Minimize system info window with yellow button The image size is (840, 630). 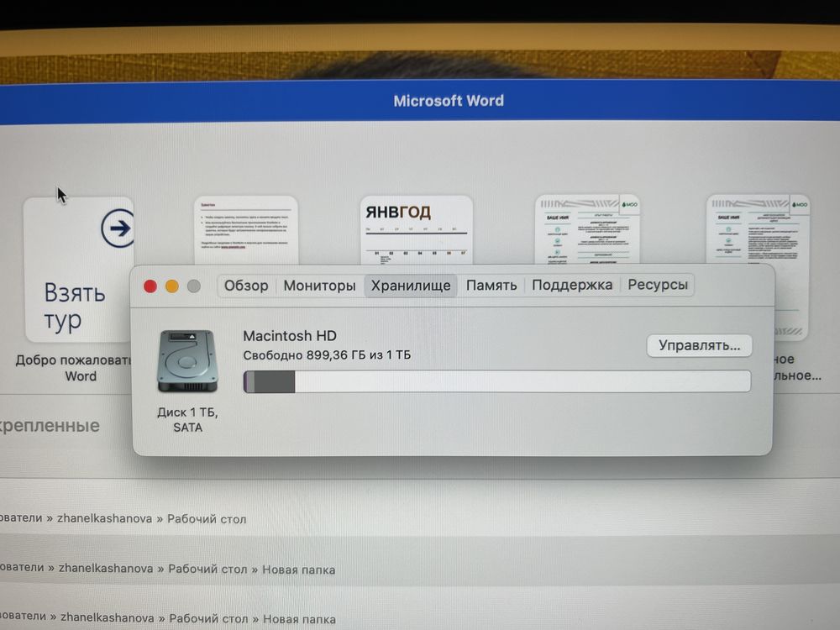pos(172,286)
